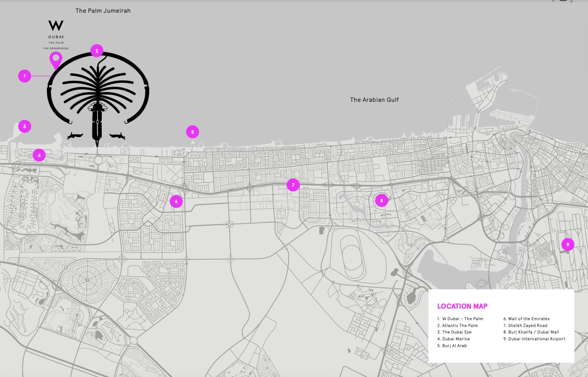
Task: Click marker 8 at Burj Khalifa
Action: [x=382, y=201]
